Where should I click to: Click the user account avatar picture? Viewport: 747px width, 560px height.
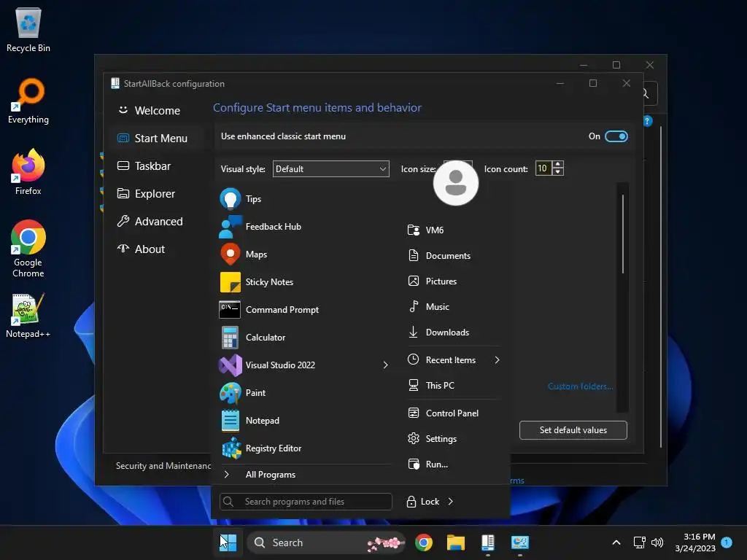pyautogui.click(x=455, y=183)
